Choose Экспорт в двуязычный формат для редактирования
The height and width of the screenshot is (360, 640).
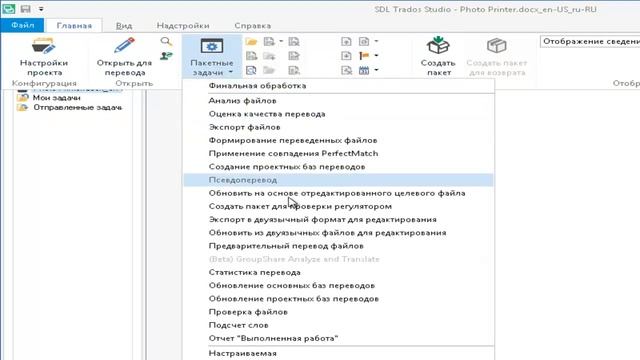click(x=338, y=220)
